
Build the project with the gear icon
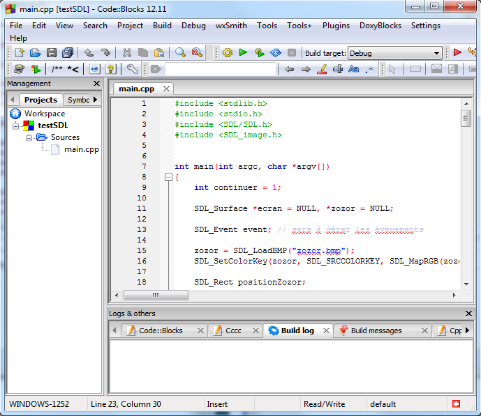[228, 53]
